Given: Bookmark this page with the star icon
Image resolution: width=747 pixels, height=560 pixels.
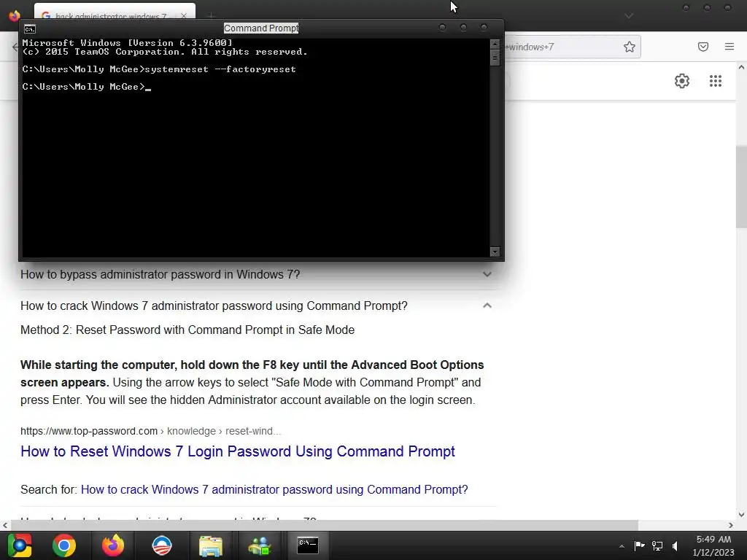Looking at the screenshot, I should (x=630, y=47).
